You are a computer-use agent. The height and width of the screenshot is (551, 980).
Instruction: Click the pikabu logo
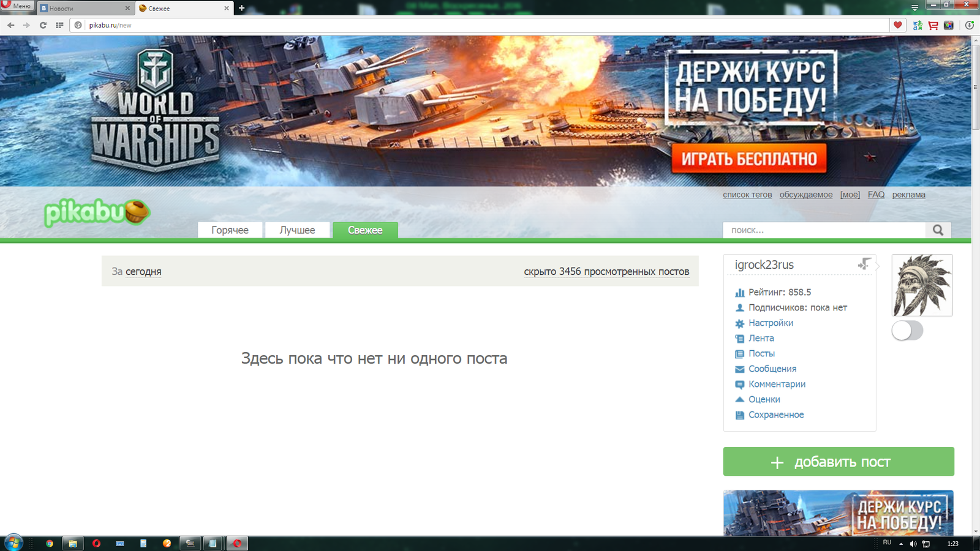click(96, 212)
